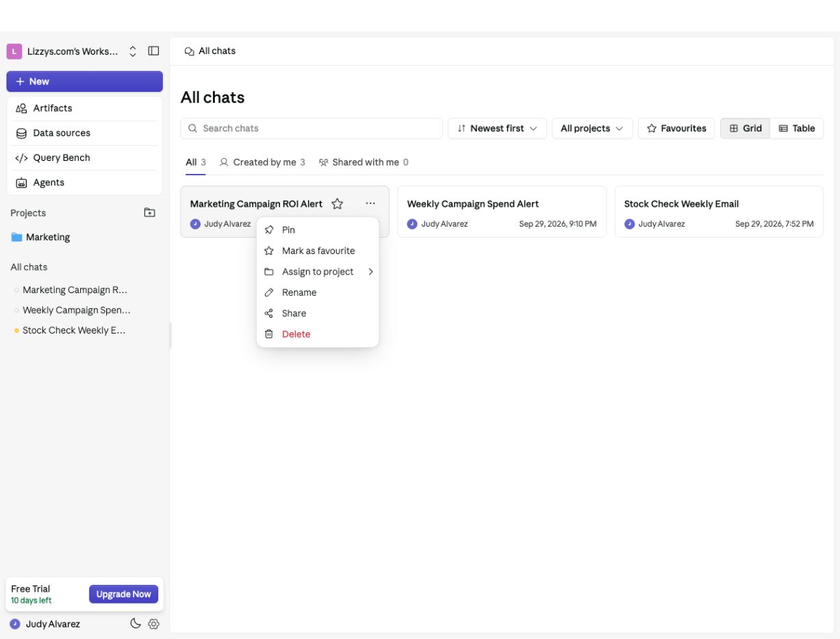
Task: Toggle Favourites filter
Action: pyautogui.click(x=676, y=128)
